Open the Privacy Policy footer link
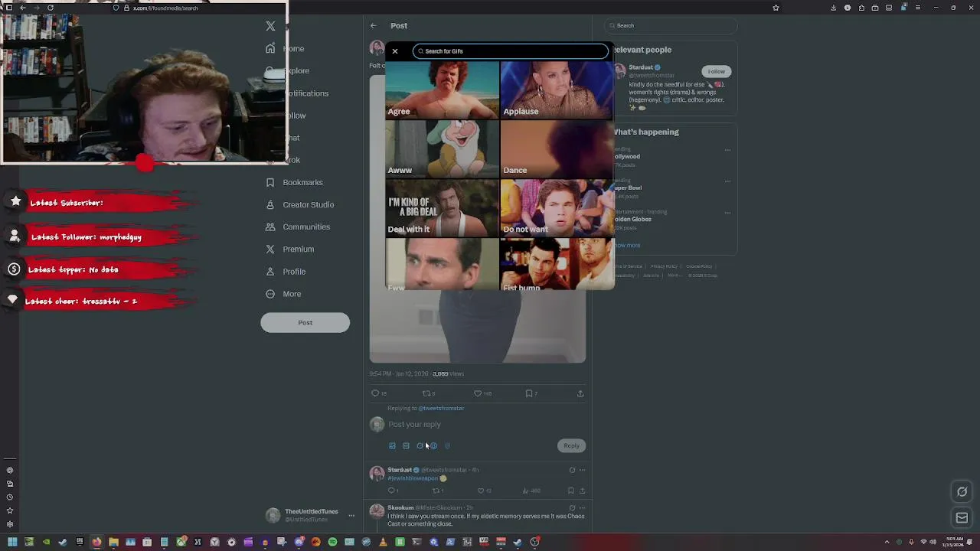The width and height of the screenshot is (980, 551). coord(664,266)
